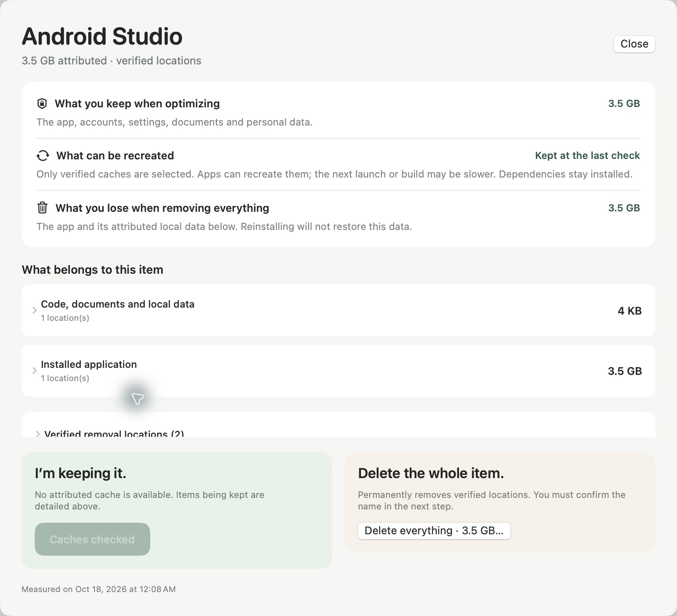Click the 'No attributed cache is available' text

(x=149, y=500)
